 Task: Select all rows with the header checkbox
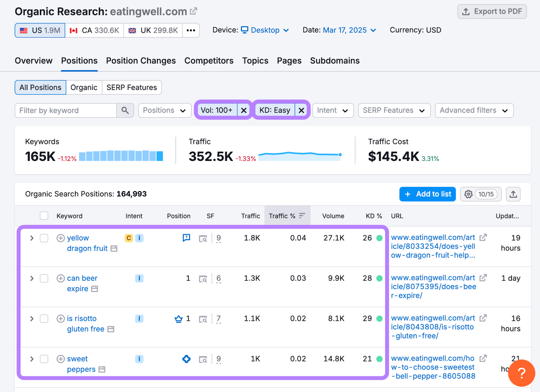[x=44, y=216]
